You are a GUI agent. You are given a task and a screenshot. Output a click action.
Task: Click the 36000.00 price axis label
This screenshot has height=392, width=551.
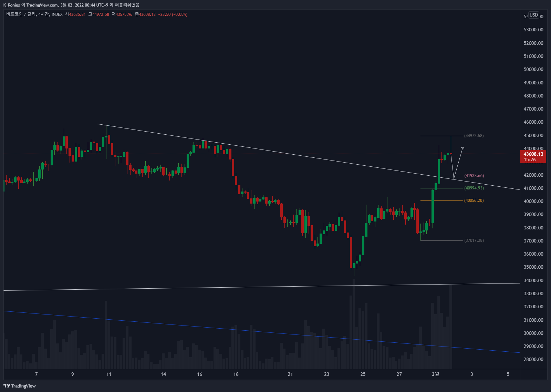point(533,254)
